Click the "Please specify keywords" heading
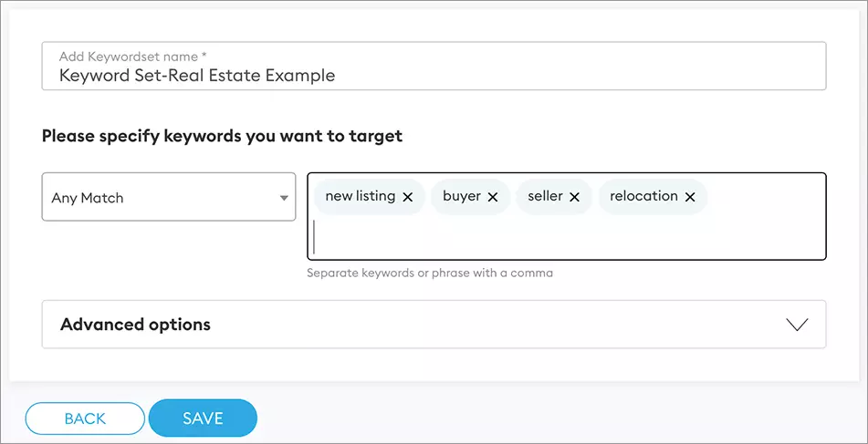This screenshot has height=444, width=868. pos(222,137)
